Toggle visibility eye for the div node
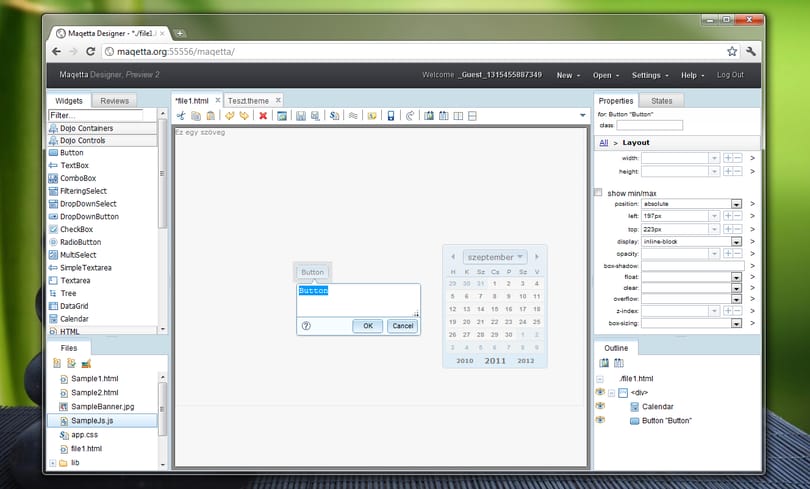The height and width of the screenshot is (489, 810). (x=600, y=392)
